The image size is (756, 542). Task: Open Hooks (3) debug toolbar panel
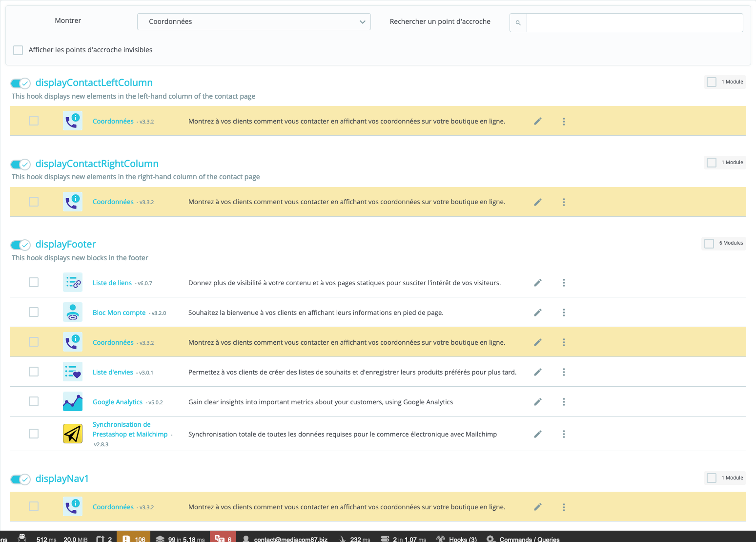pyautogui.click(x=457, y=537)
